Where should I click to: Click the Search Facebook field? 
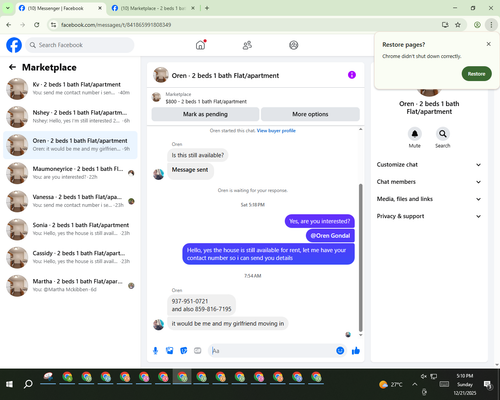[80, 45]
